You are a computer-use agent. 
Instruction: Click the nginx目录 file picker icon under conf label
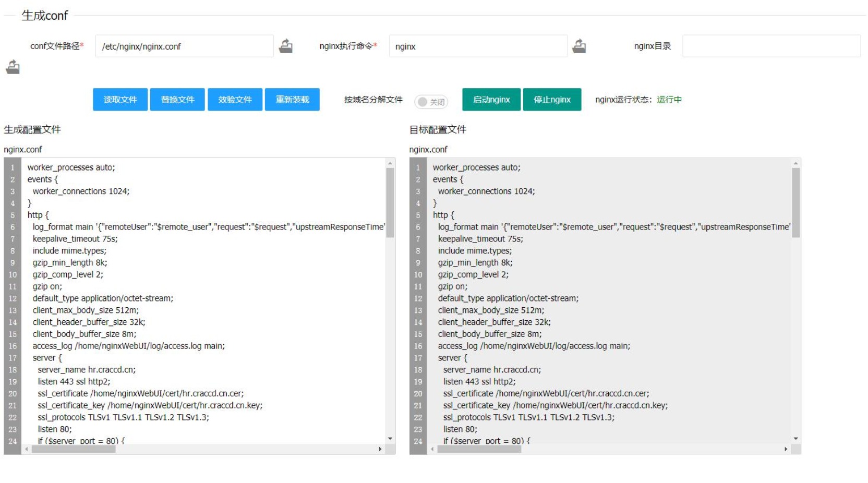13,67
